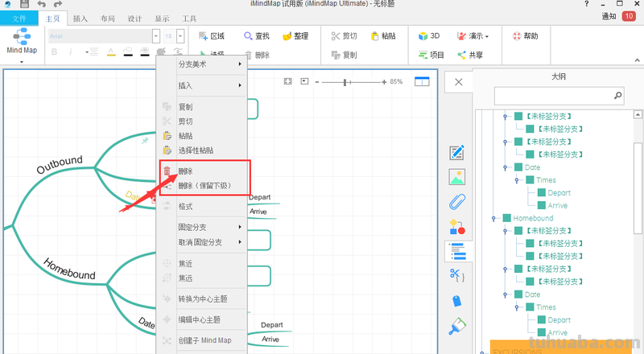Open the 演示 presentation dropdown
Screen dimensions: 644x354
pyautogui.click(x=473, y=36)
